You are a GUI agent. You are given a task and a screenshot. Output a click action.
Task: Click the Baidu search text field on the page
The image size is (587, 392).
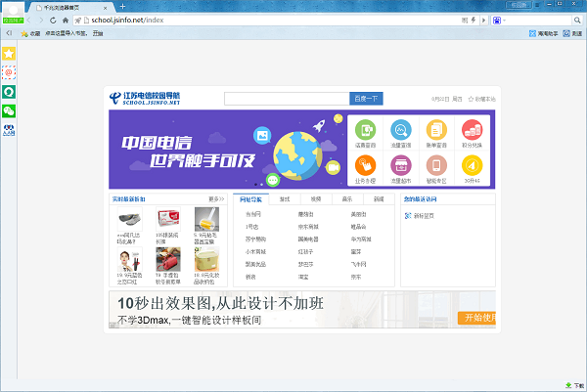click(287, 99)
